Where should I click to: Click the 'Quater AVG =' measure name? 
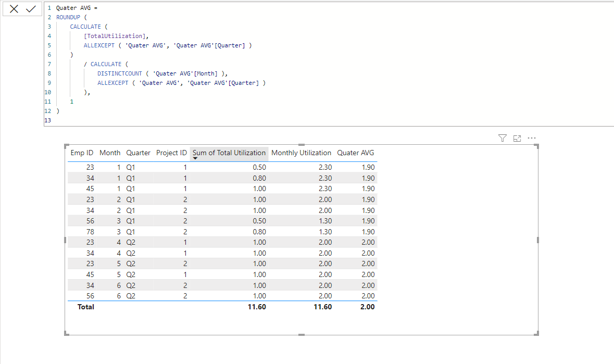pos(77,8)
